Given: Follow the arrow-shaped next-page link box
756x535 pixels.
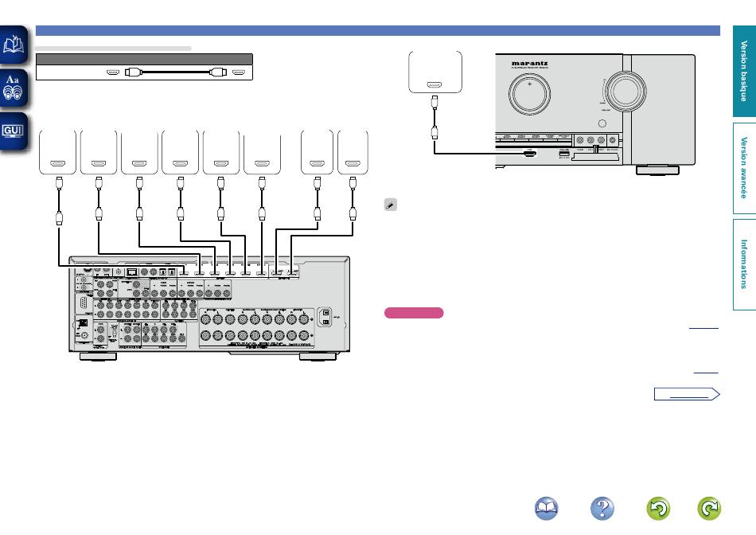Looking at the screenshot, I should [x=687, y=394].
